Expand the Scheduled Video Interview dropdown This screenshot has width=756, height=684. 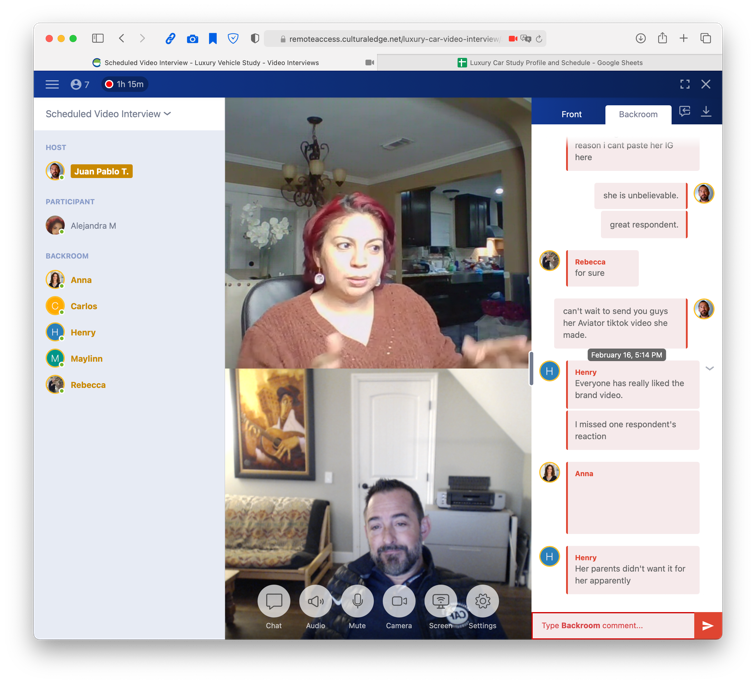[108, 114]
